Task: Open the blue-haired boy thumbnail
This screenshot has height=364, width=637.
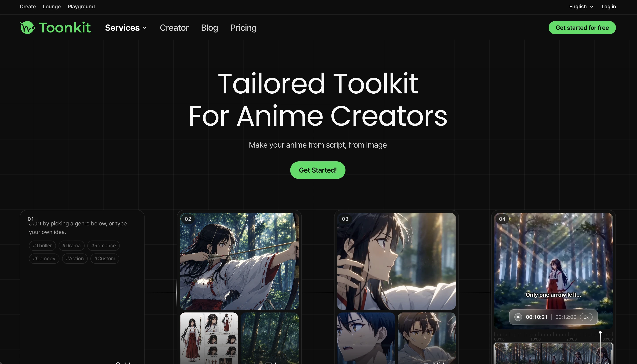Action: tap(366, 338)
